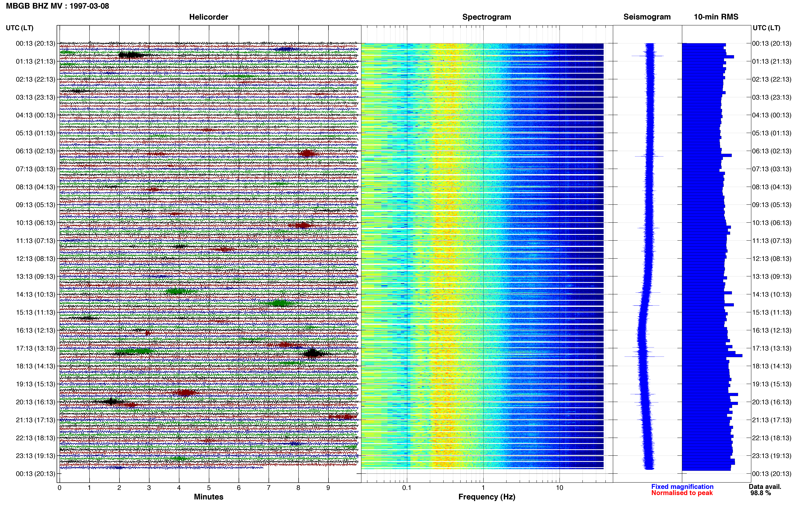Click the left time label '09:13 (05:13)'
This screenshot has height=508, width=812.
click(x=36, y=205)
